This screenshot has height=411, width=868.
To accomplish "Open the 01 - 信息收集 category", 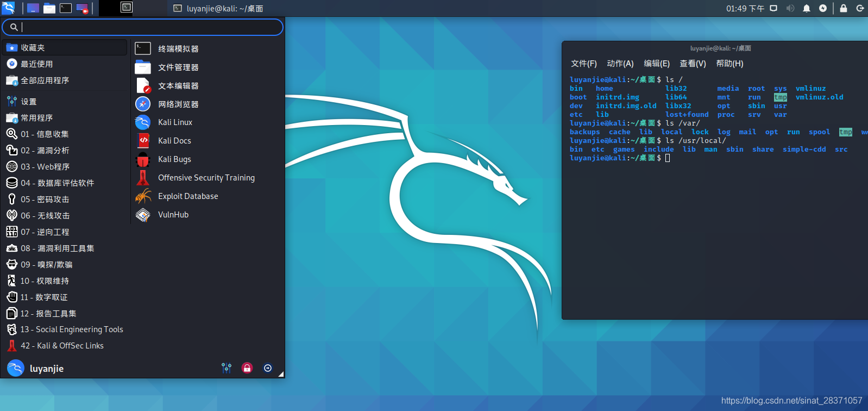I will pyautogui.click(x=65, y=134).
